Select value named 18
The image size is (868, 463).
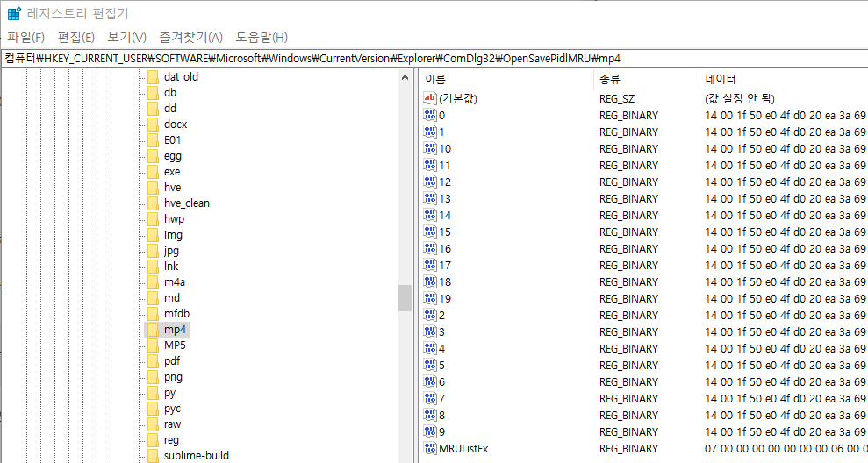445,282
